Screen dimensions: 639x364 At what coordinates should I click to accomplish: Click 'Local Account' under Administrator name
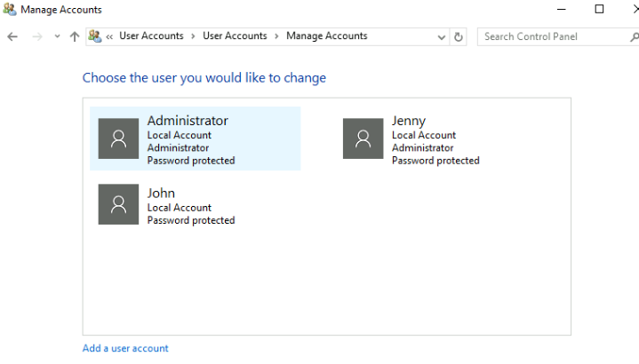coord(180,135)
